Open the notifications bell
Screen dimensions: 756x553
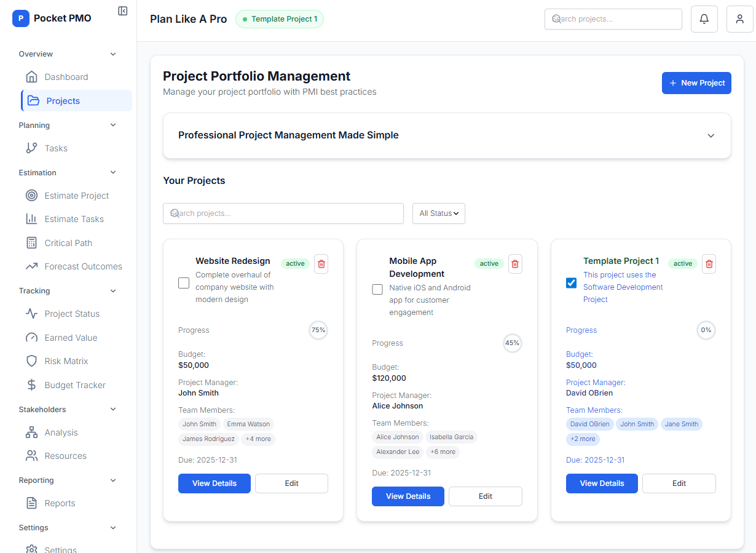click(704, 18)
